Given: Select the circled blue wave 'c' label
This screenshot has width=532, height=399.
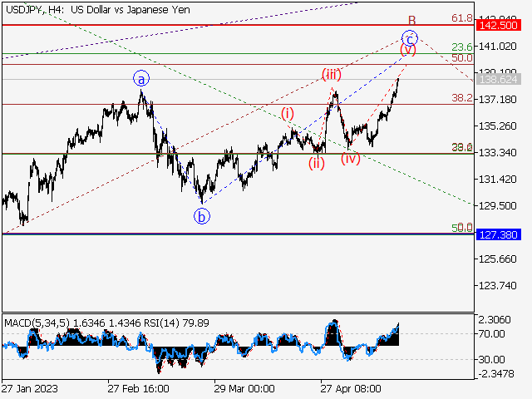Looking at the screenshot, I should pyautogui.click(x=410, y=38).
